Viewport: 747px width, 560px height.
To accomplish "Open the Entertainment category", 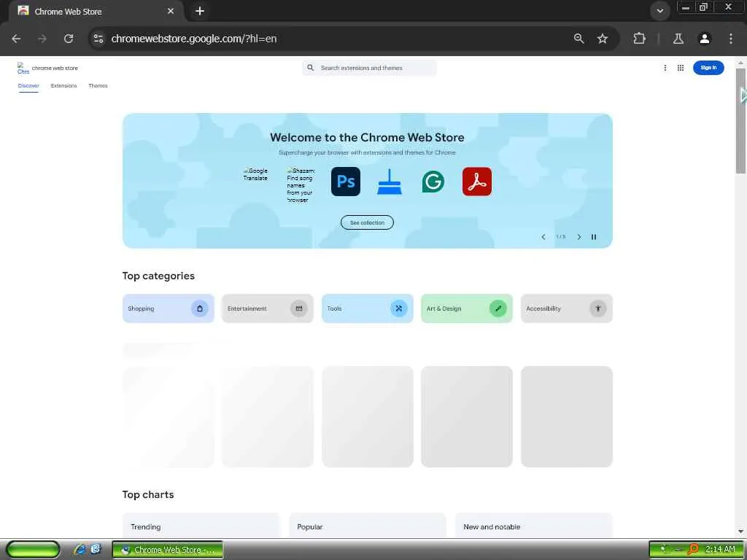I will (x=267, y=308).
